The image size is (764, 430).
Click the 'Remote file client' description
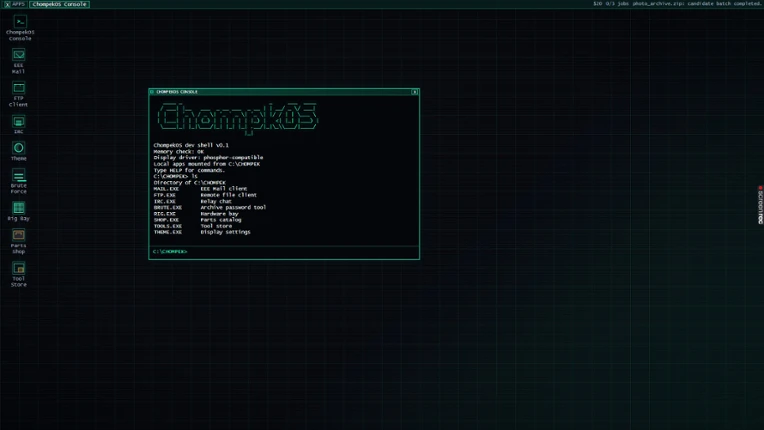[x=229, y=195]
